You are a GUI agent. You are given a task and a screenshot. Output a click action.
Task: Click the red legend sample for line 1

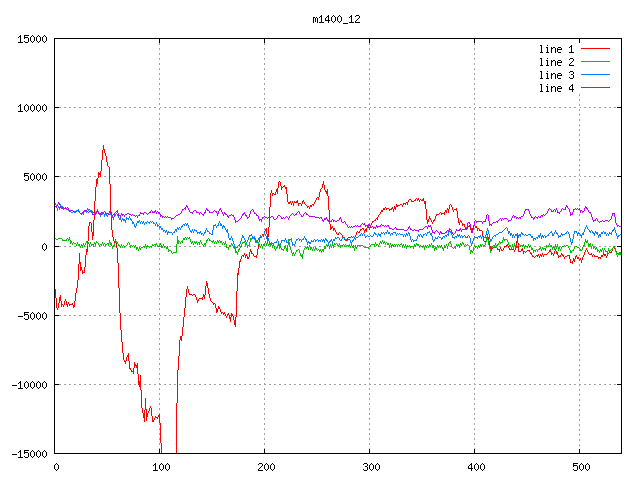tap(596, 49)
